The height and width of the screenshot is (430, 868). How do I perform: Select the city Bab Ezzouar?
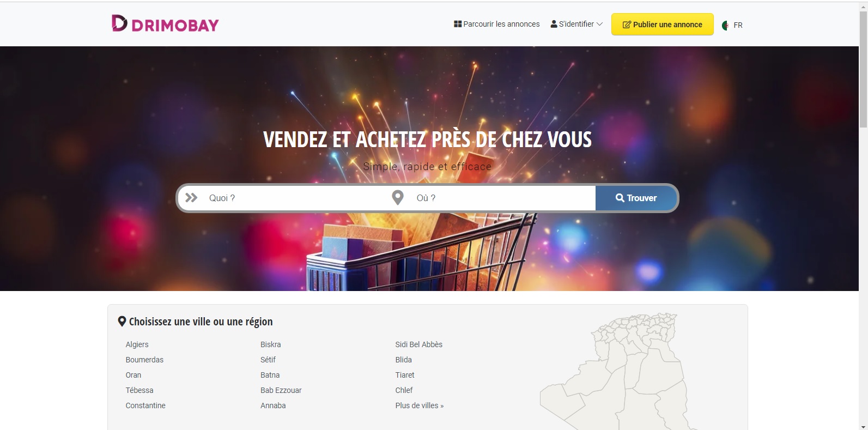tap(281, 390)
